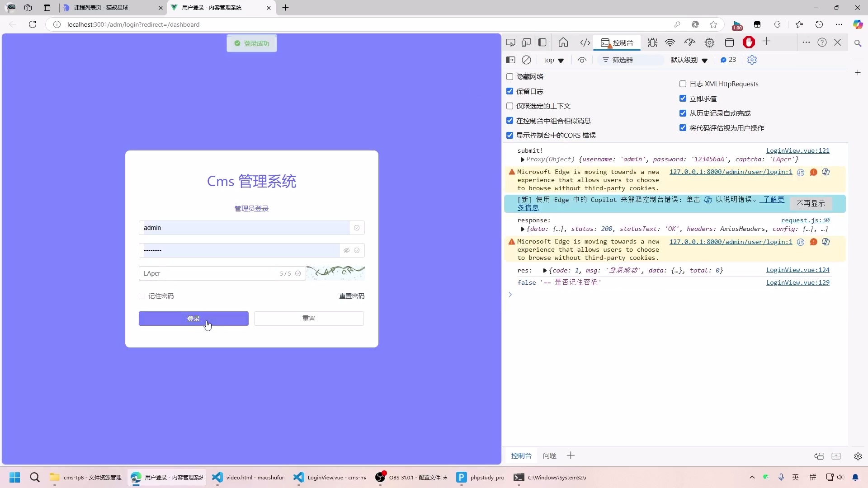Open the Sources bug debugger icon

652,42
